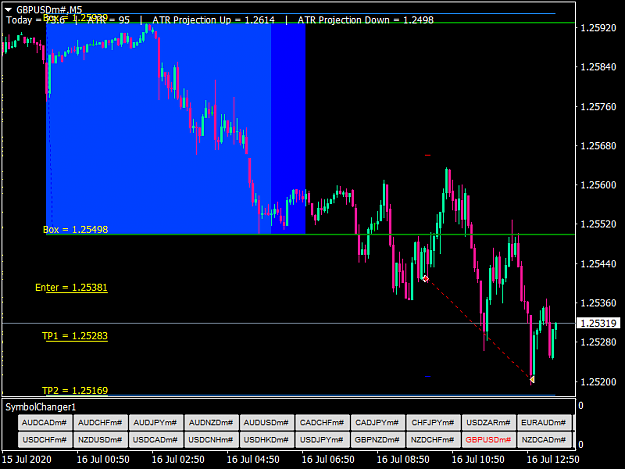Screen dimensions: 625x469
Task: Click the 'ATR Projection Up = 1.2614' text
Action: coord(213,20)
